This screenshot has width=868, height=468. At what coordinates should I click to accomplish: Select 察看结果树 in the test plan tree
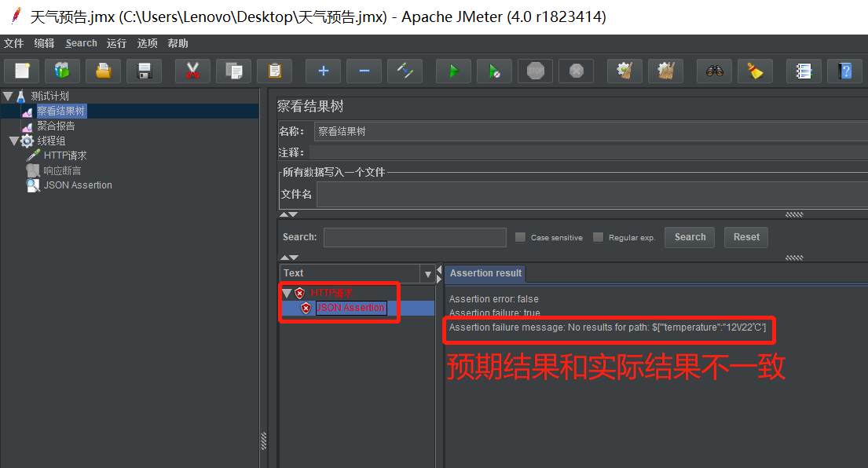pyautogui.click(x=61, y=112)
